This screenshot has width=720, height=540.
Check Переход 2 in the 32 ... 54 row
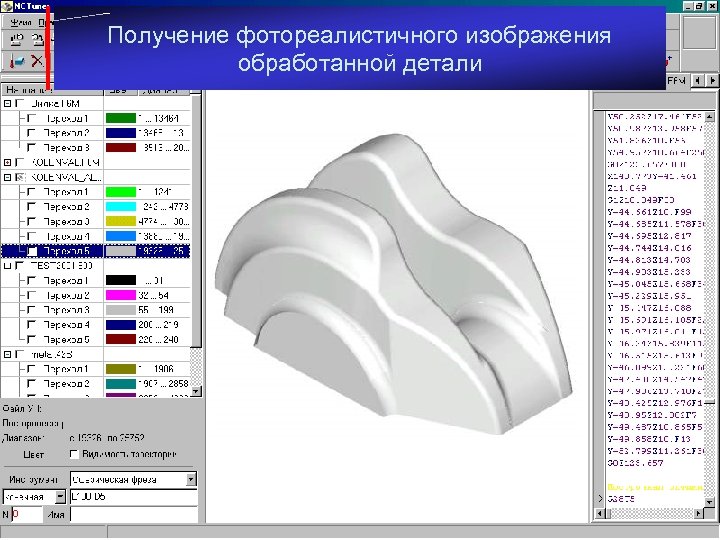[x=31, y=295]
